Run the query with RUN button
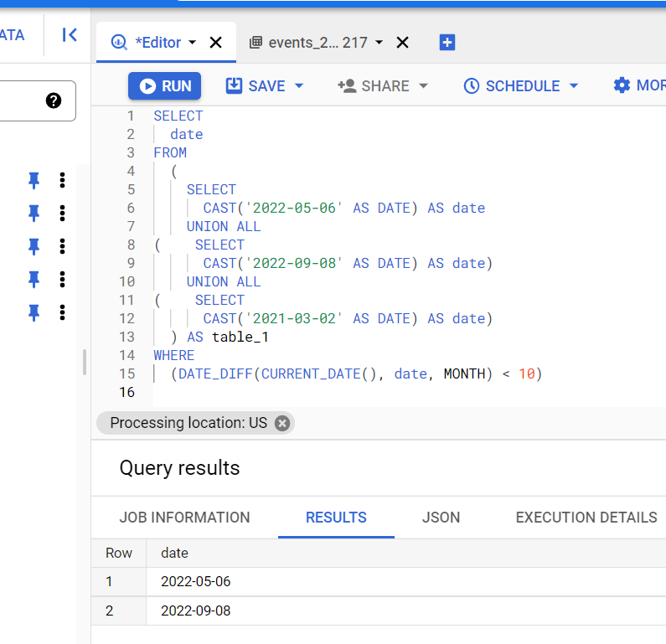 point(164,86)
